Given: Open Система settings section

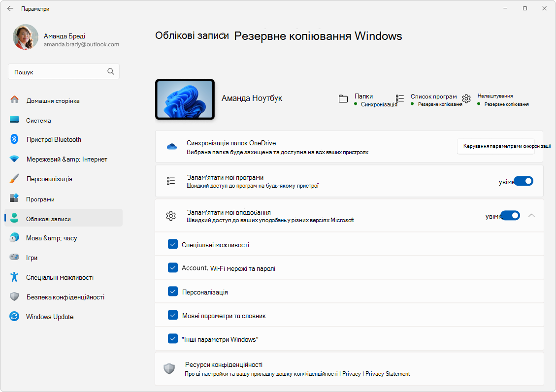Looking at the screenshot, I should (64, 121).
